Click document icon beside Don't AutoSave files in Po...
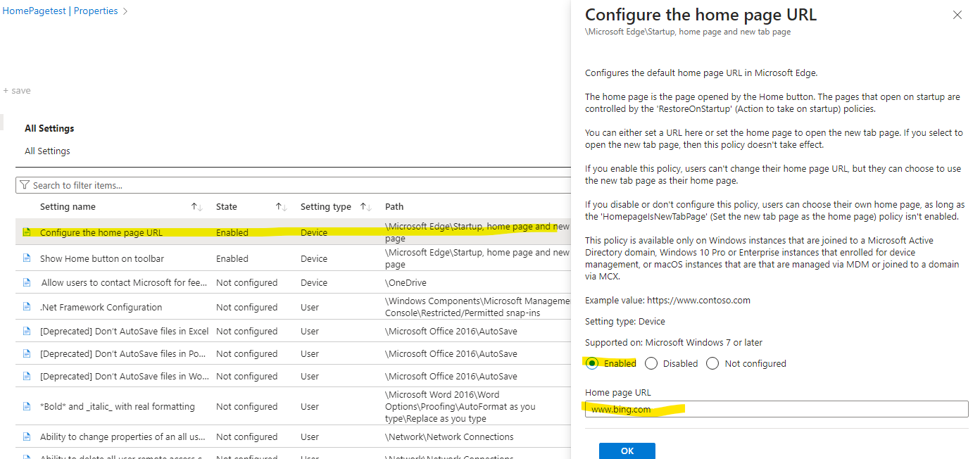The height and width of the screenshot is (459, 980). 27,353
